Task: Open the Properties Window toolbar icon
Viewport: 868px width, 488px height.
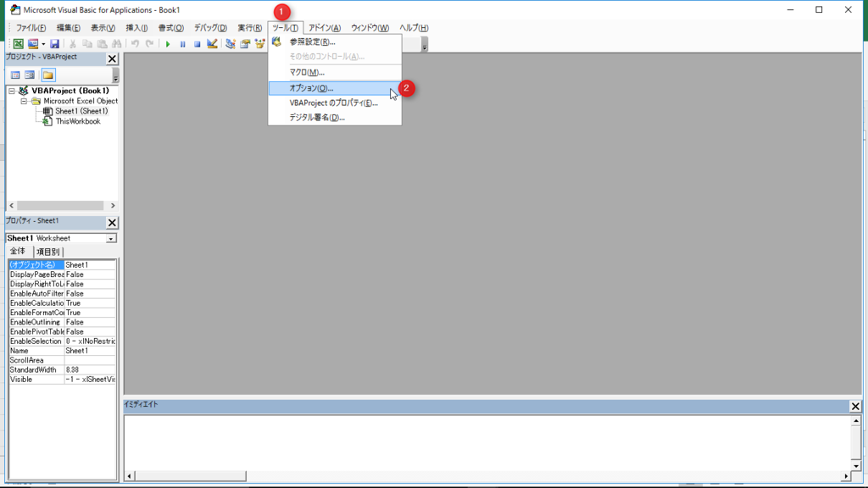Action: pyautogui.click(x=245, y=44)
